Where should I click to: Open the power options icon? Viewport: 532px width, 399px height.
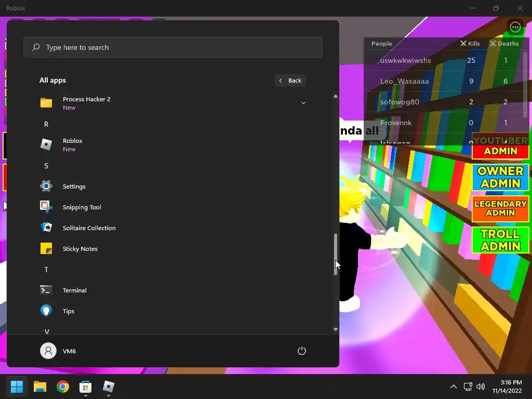click(302, 351)
